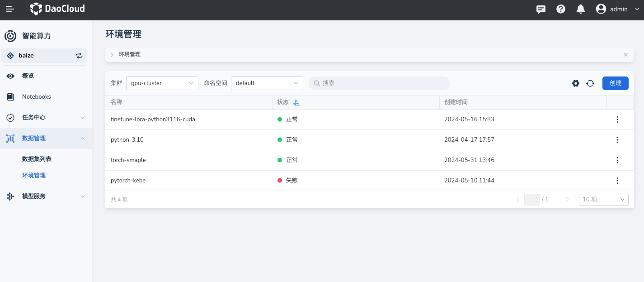This screenshot has width=644, height=282.
Task: Change the 10 项 page size dropdown
Action: (x=603, y=200)
